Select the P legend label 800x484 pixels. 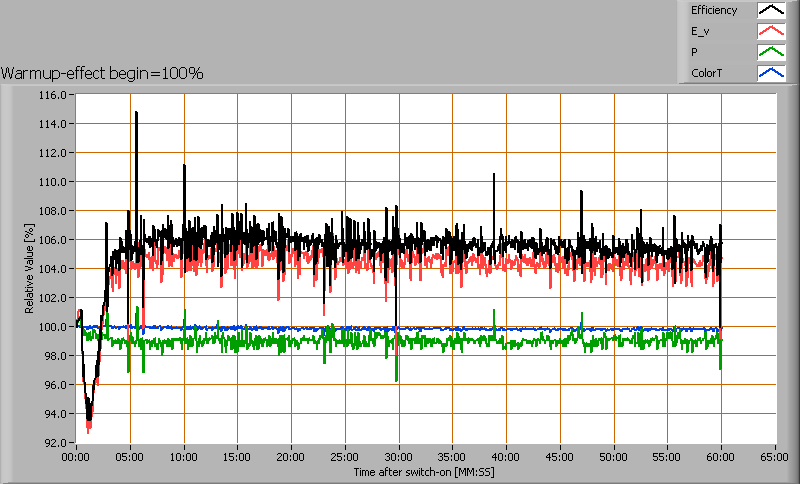click(694, 52)
